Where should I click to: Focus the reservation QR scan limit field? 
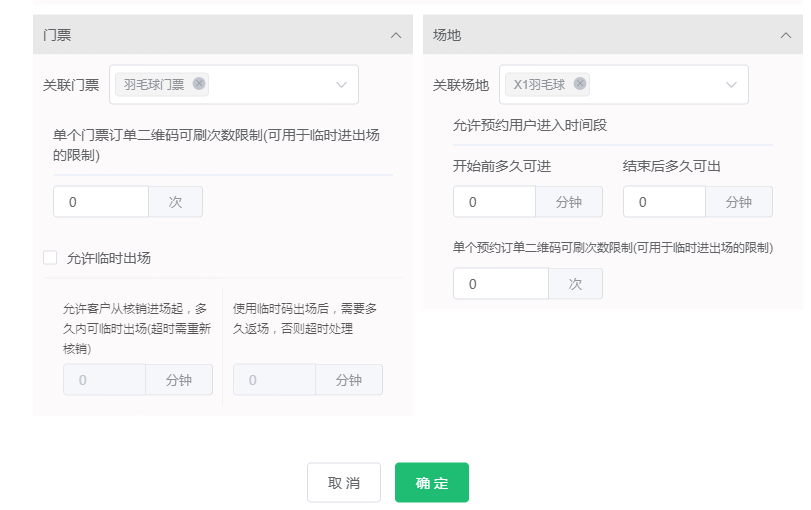[500, 284]
